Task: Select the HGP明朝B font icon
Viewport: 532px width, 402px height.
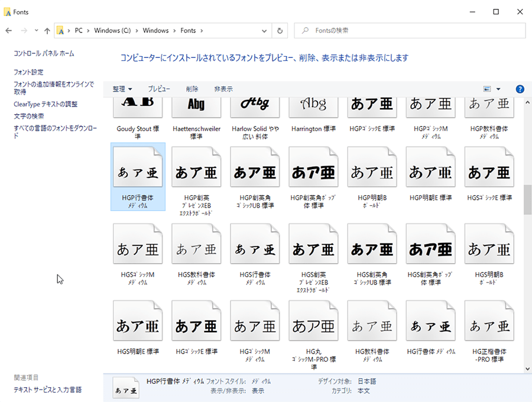Action: click(372, 171)
